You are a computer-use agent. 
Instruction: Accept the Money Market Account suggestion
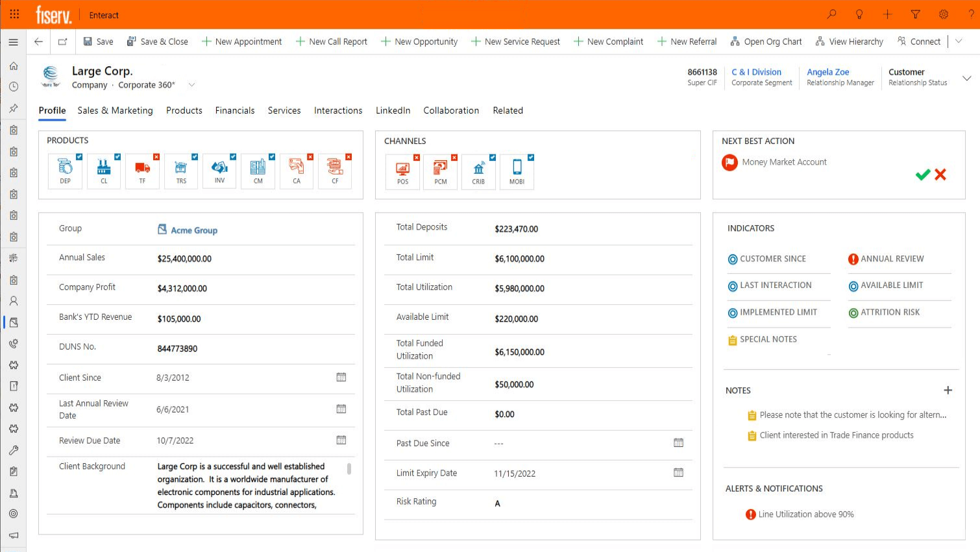[x=922, y=174]
